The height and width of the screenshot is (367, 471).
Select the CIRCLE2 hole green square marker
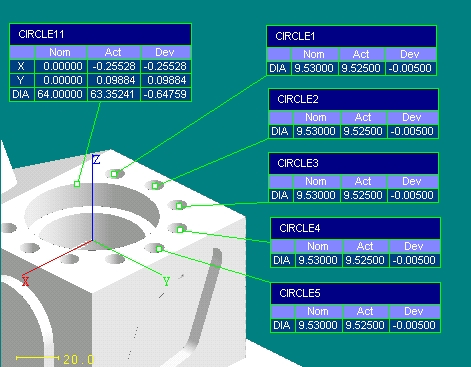155,186
